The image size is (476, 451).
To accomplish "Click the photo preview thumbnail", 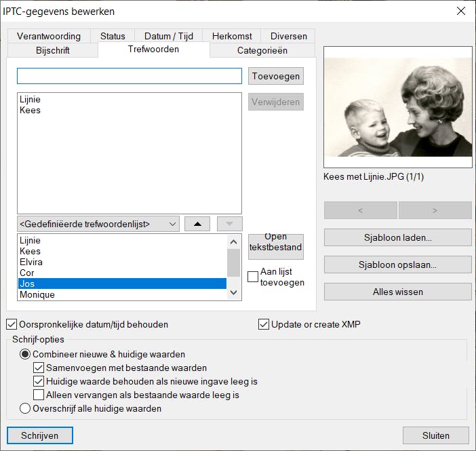I will 397,107.
